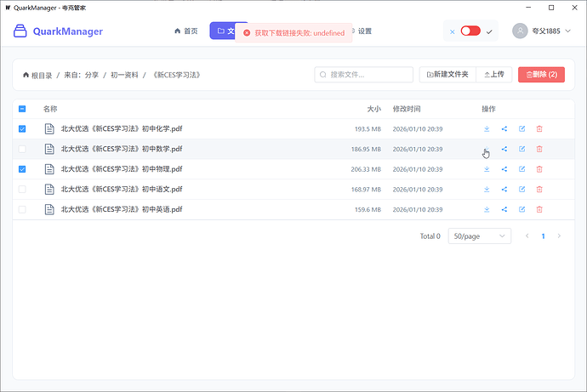This screenshot has width=587, height=392.
Task: Navigate to 根目录 in breadcrumb
Action: click(37, 75)
